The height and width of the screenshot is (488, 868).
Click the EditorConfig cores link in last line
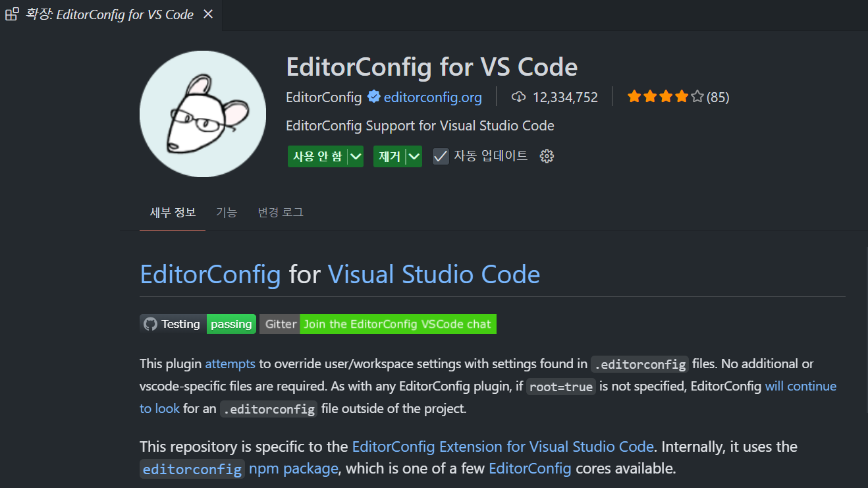pos(530,469)
